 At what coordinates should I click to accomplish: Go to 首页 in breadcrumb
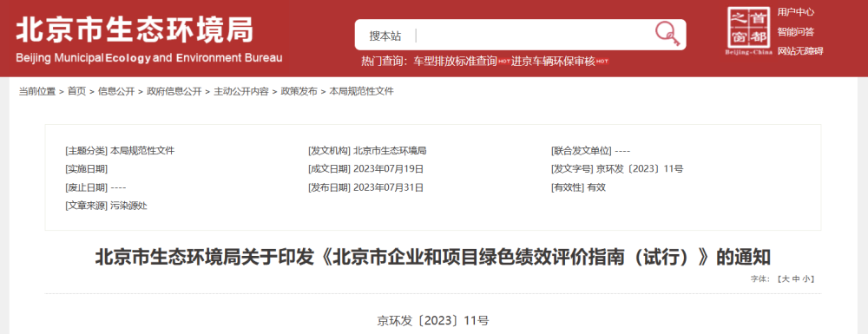click(x=77, y=92)
